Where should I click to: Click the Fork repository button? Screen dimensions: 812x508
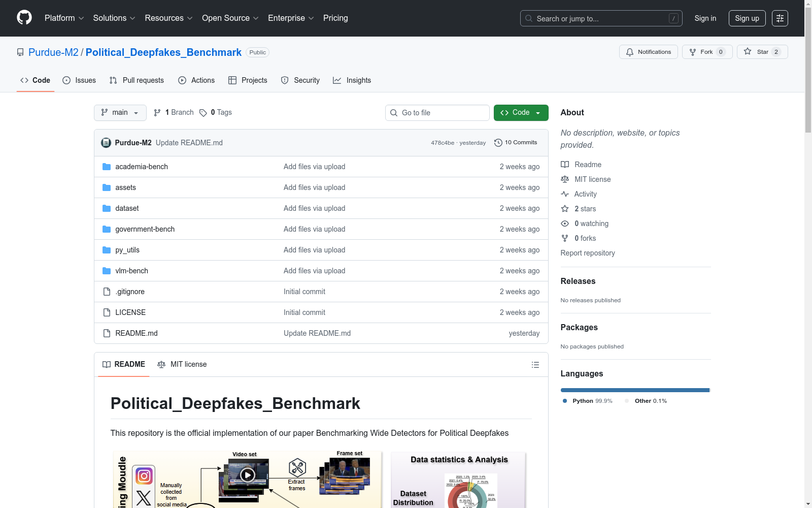(x=707, y=52)
